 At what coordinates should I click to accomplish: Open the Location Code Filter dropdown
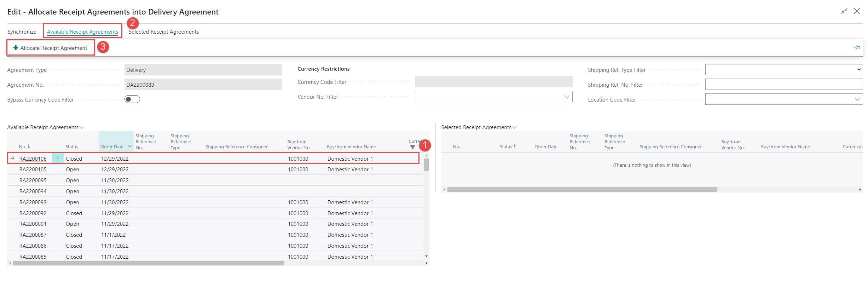tap(857, 99)
